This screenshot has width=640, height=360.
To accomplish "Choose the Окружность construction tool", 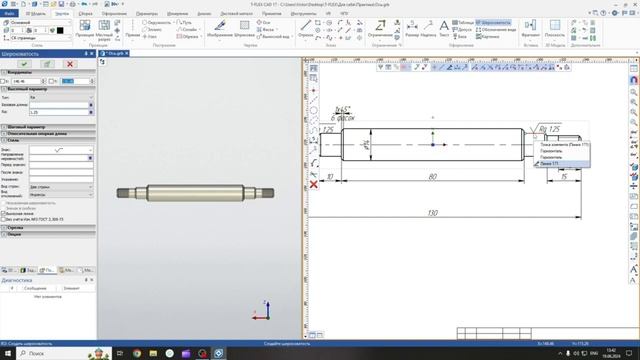I will [157, 22].
